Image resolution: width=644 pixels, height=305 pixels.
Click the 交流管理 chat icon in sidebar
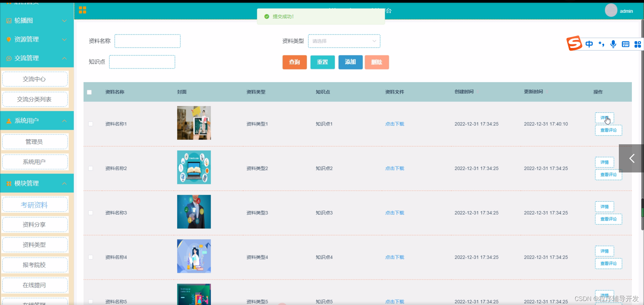pyautogui.click(x=9, y=58)
